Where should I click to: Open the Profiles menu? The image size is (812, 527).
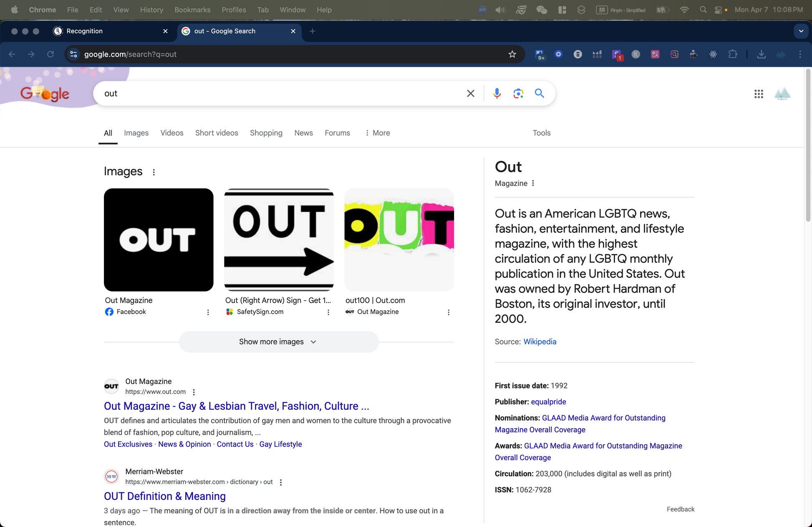(234, 10)
